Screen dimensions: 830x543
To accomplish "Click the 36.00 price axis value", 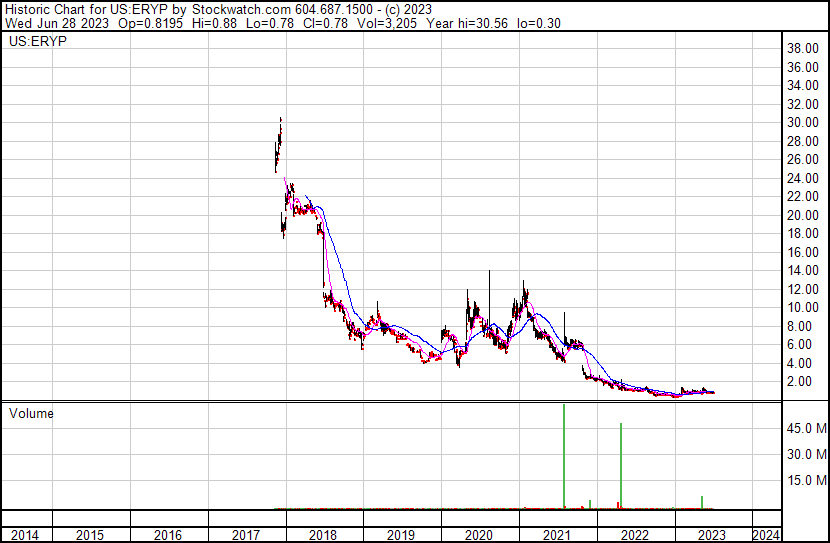I will (x=803, y=67).
